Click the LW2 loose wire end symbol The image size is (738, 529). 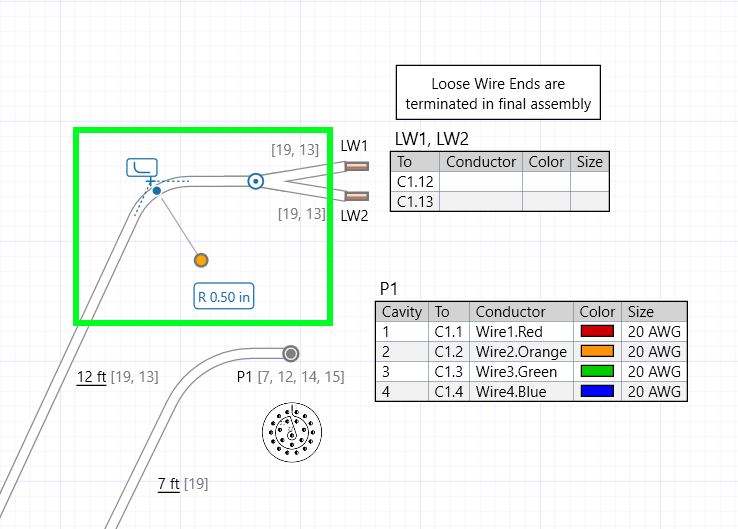[357, 196]
